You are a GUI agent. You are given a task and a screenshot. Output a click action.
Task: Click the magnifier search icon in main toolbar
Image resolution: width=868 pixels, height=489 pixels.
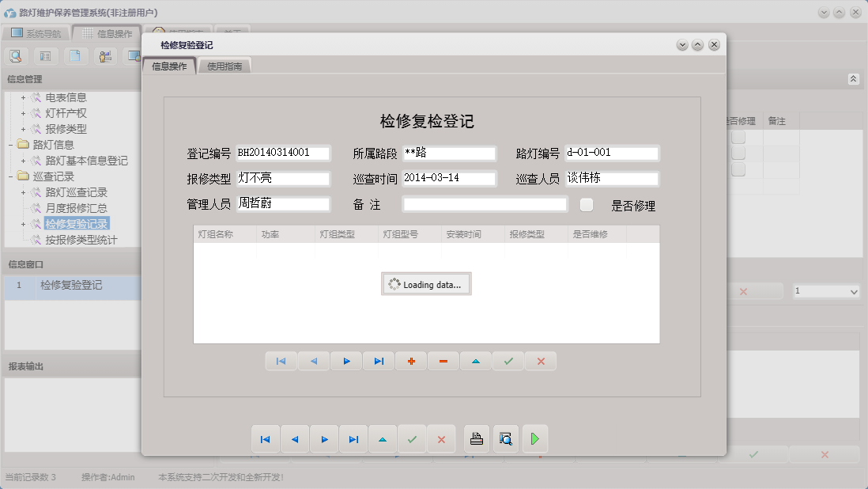[x=16, y=55]
